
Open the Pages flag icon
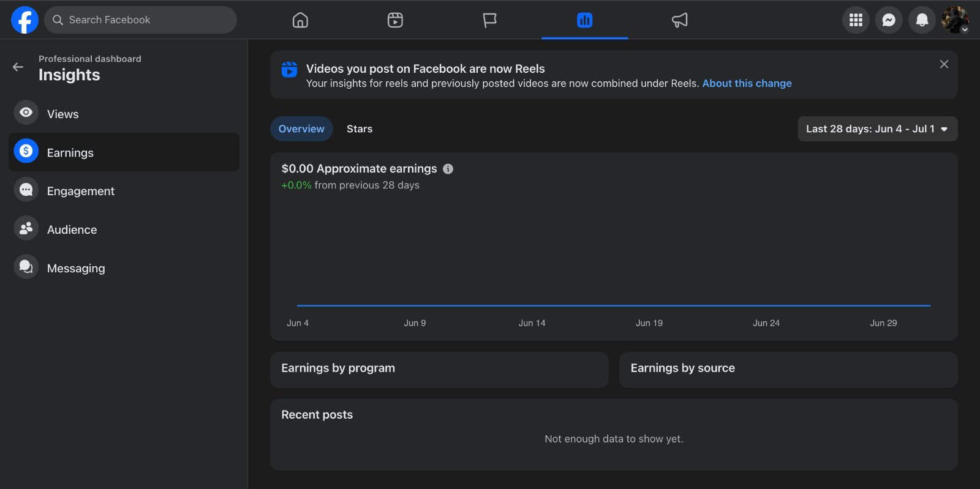tap(489, 20)
